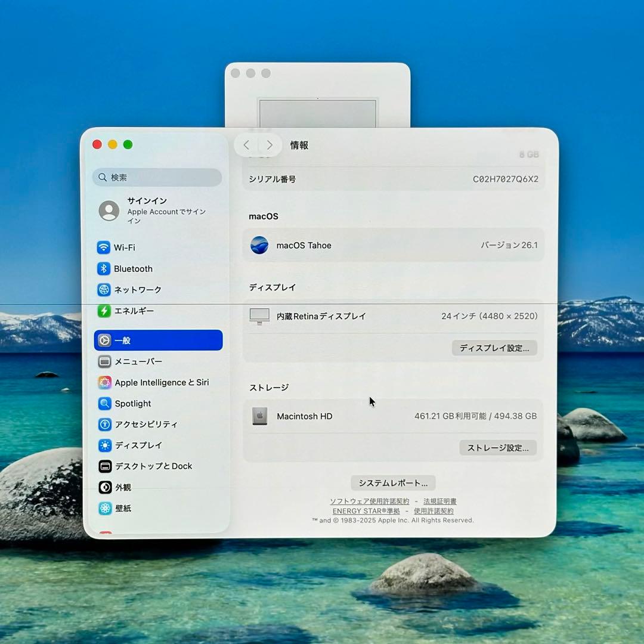Screen dimensions: 644x644
Task: Open システムレポート
Action: click(x=393, y=482)
